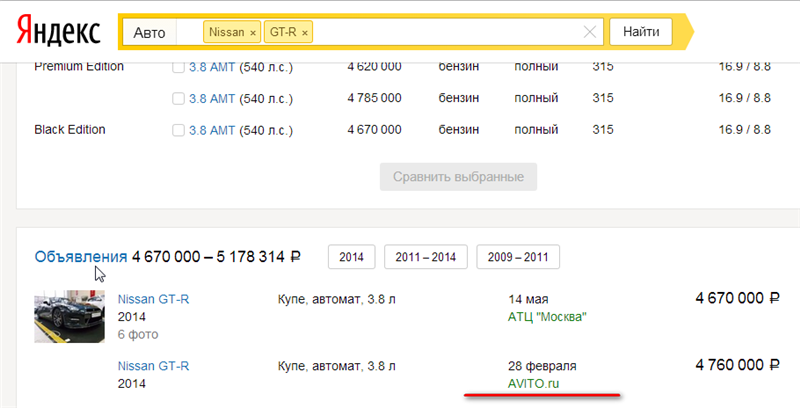Click the Yandex logo
Image resolution: width=800 pixels, height=408 pixels.
click(x=58, y=32)
